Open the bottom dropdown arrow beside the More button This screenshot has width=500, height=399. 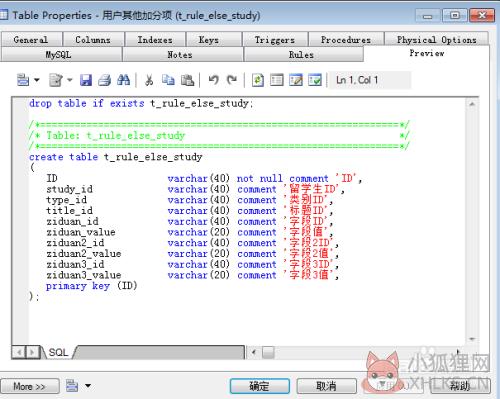pyautogui.click(x=88, y=386)
